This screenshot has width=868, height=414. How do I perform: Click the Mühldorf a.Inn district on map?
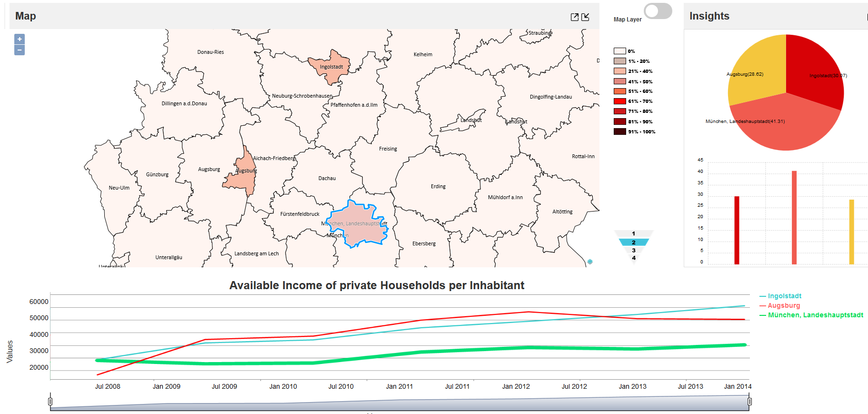pyautogui.click(x=505, y=198)
